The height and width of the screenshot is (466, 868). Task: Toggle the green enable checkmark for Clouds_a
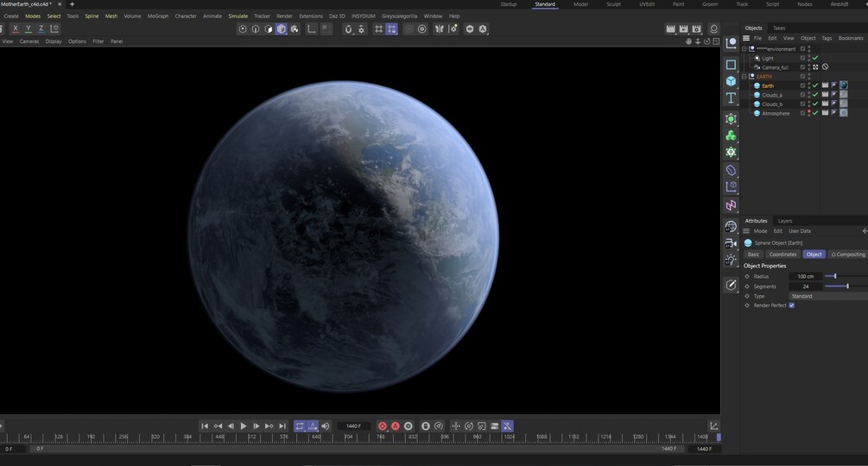[x=815, y=95]
